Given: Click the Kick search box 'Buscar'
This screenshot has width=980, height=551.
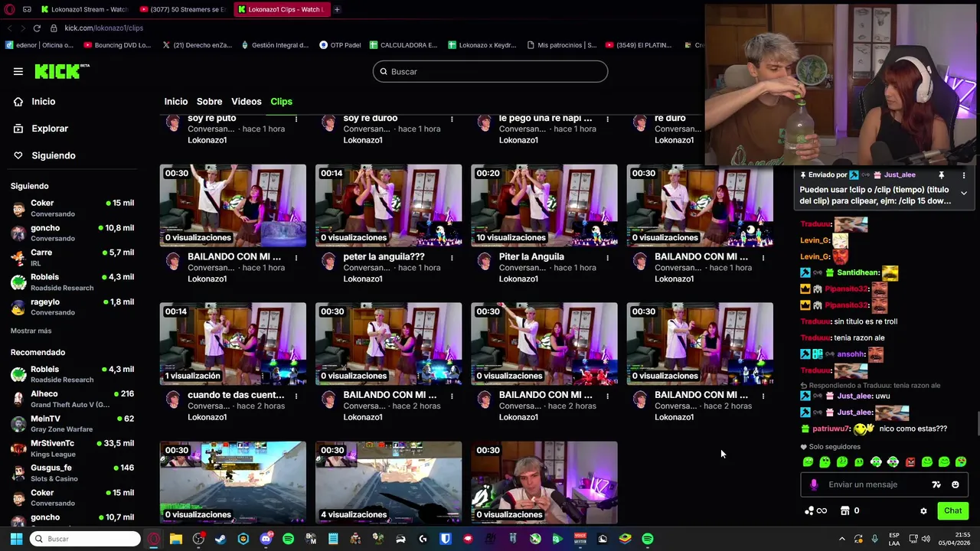Looking at the screenshot, I should tap(490, 71).
